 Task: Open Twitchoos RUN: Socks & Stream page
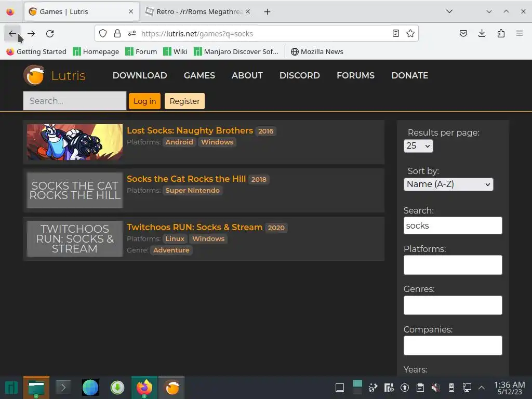click(x=194, y=228)
